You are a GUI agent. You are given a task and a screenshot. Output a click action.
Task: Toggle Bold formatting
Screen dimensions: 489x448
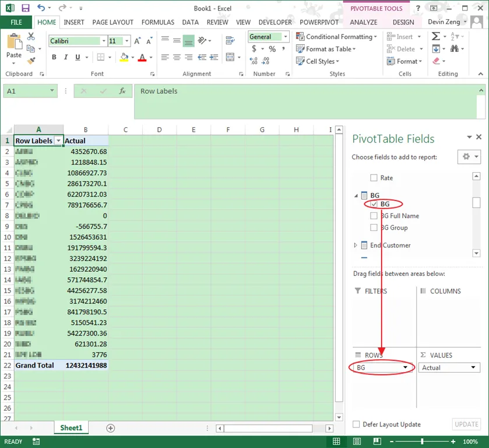tap(54, 57)
